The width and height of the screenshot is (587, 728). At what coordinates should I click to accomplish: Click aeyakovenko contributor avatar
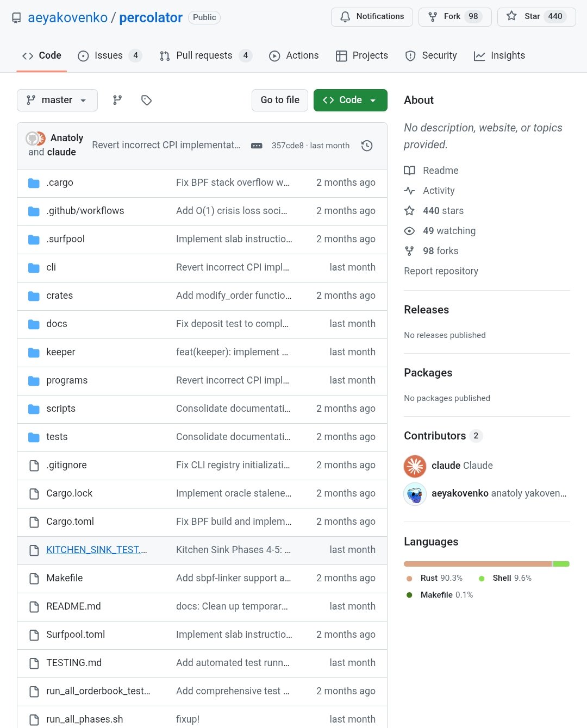click(415, 493)
